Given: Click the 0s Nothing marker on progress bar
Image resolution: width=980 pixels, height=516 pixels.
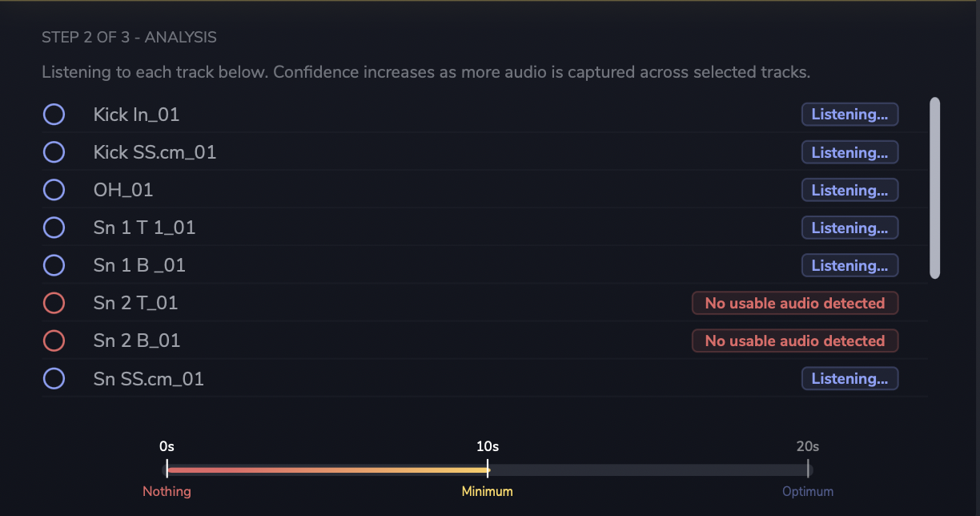Looking at the screenshot, I should (167, 470).
